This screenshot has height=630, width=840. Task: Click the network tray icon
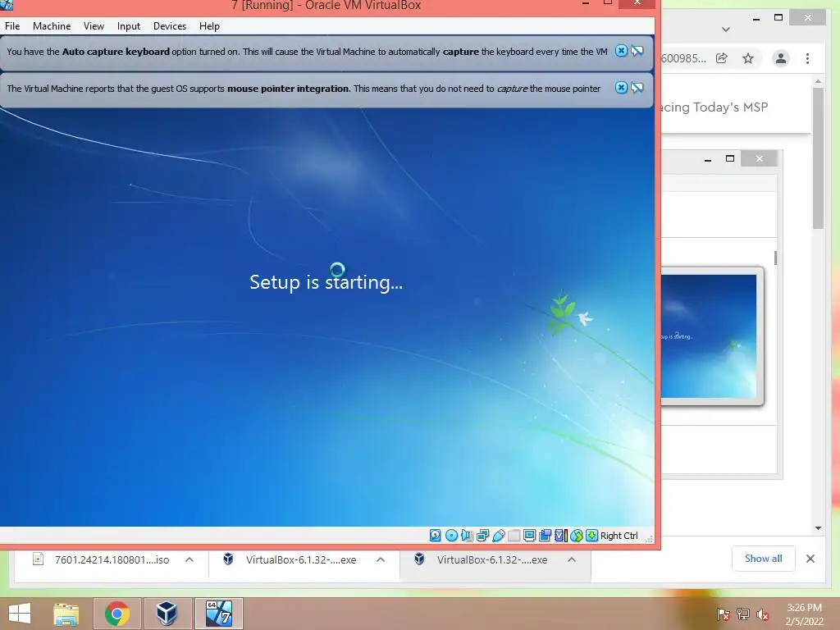click(x=743, y=614)
